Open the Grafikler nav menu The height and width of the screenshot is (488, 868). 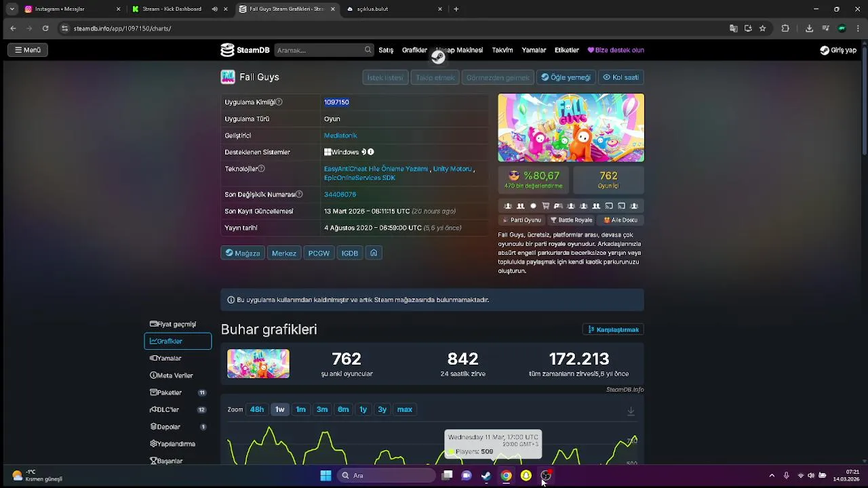click(414, 50)
